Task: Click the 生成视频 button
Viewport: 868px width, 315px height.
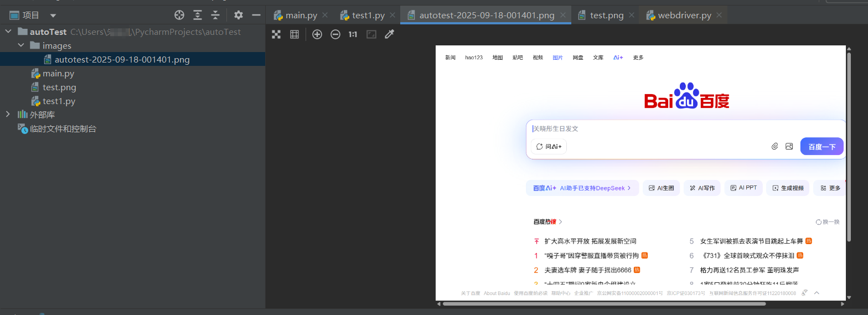Action: point(788,188)
